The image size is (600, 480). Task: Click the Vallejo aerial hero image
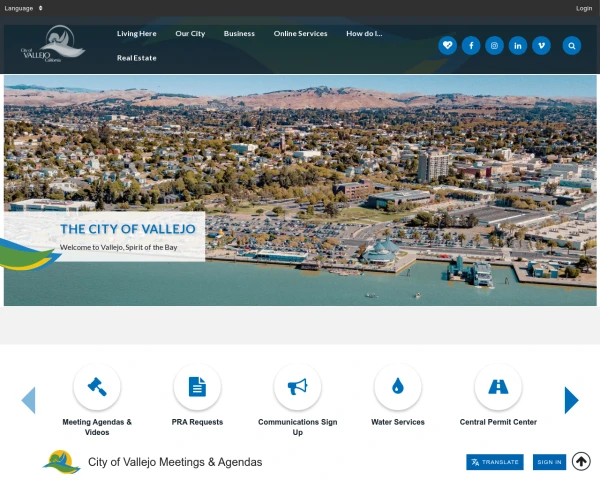tap(300, 190)
